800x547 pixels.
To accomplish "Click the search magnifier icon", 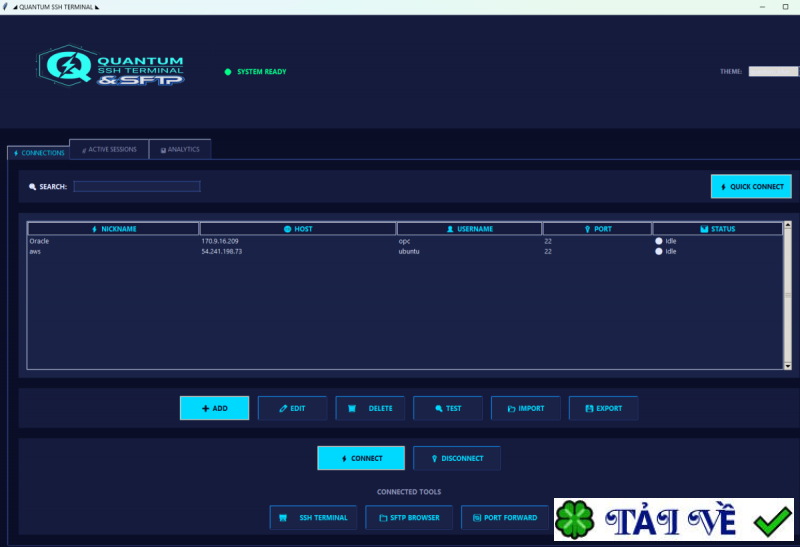I will tap(33, 187).
